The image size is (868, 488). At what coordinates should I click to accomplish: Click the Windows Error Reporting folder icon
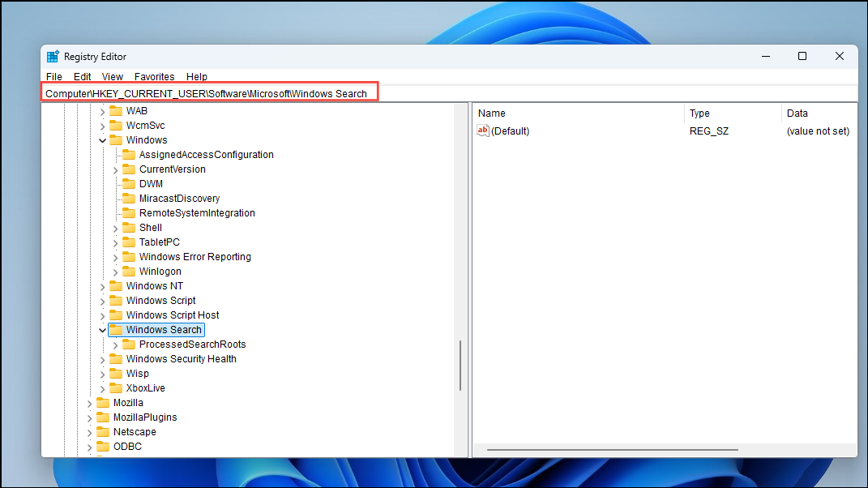(128, 256)
